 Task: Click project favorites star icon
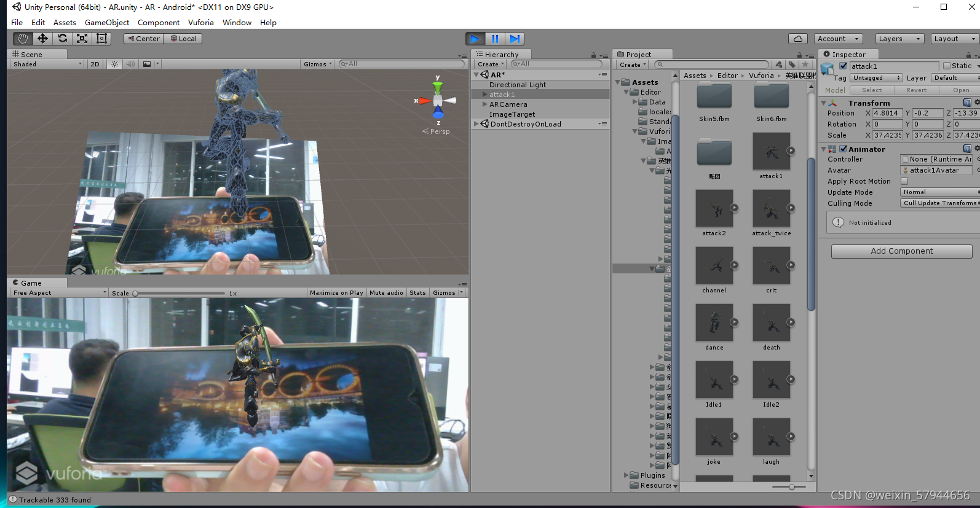(805, 64)
